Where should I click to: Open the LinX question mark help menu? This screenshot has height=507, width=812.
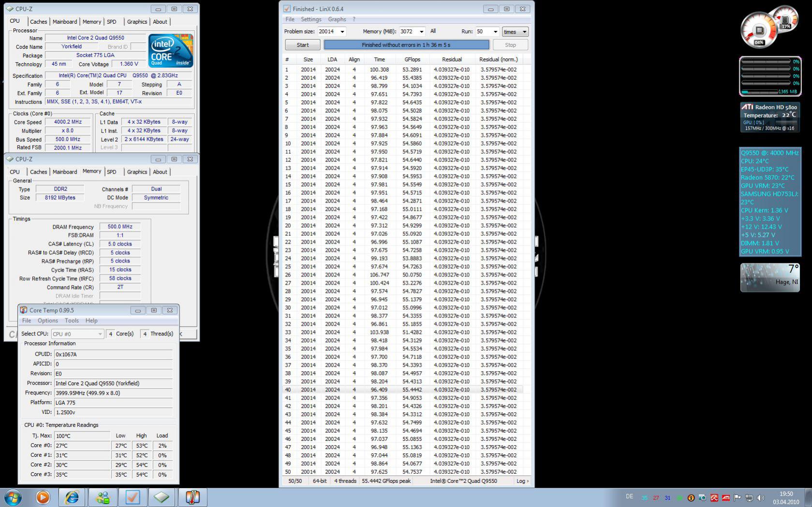point(354,19)
